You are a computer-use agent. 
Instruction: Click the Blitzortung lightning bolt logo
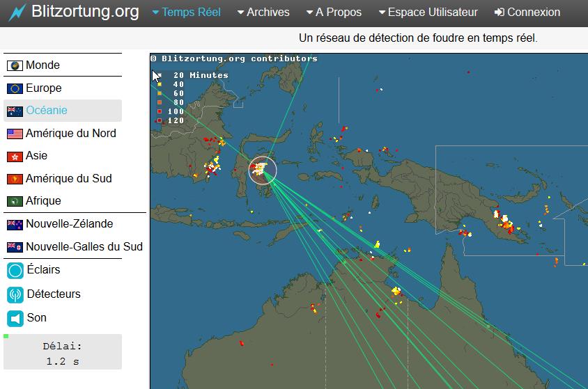pyautogui.click(x=17, y=13)
